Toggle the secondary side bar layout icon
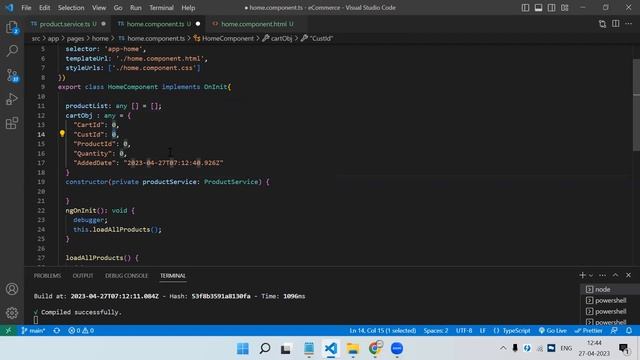The width and height of the screenshot is (640, 360). click(551, 8)
